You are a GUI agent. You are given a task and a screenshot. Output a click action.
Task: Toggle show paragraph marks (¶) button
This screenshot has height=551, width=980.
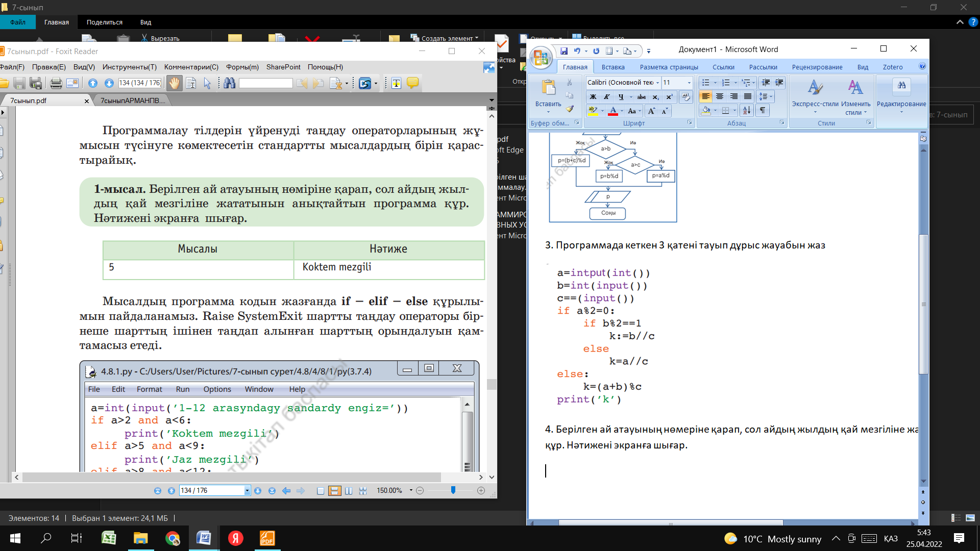click(762, 110)
